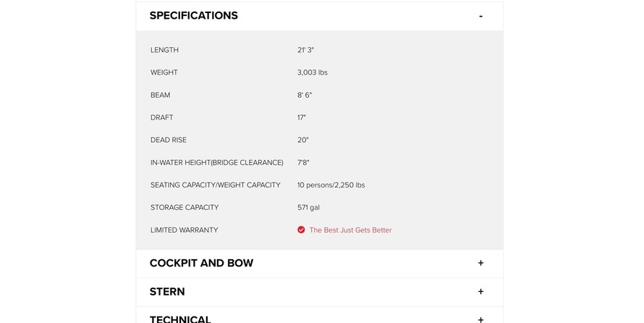Click IN-WATER HEIGHT(BRIDGE CLEARANCE) label

coord(216,163)
